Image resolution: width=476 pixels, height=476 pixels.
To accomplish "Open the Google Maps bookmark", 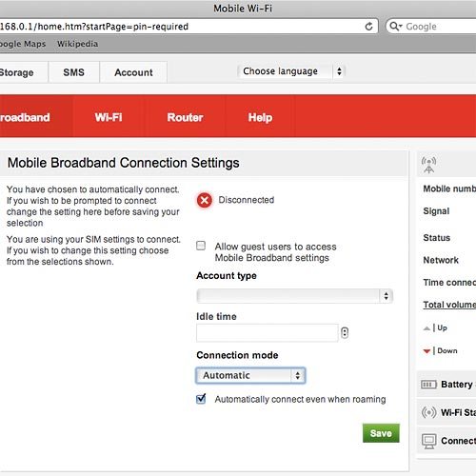I will [x=23, y=44].
